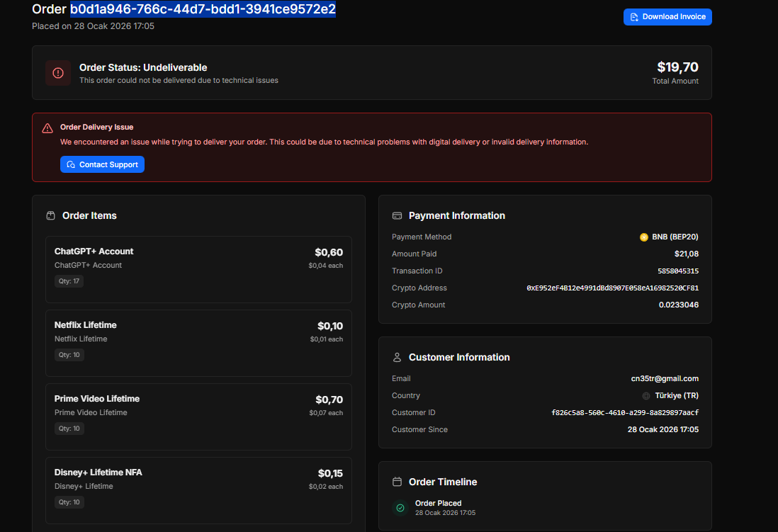Click the Netflix Lifetime item title
The height and width of the screenshot is (532, 778).
click(x=85, y=325)
